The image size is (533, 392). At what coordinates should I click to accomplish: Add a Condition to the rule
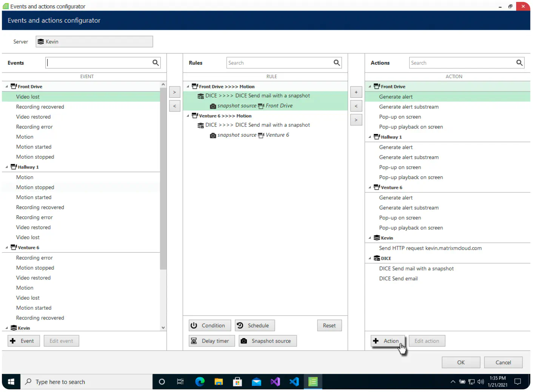(210, 326)
